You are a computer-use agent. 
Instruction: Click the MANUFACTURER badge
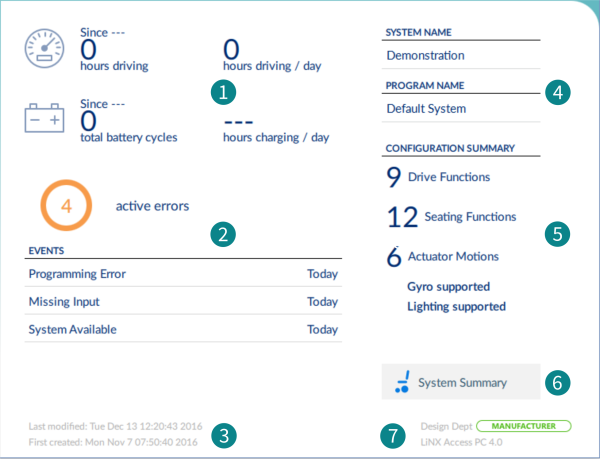[523, 426]
